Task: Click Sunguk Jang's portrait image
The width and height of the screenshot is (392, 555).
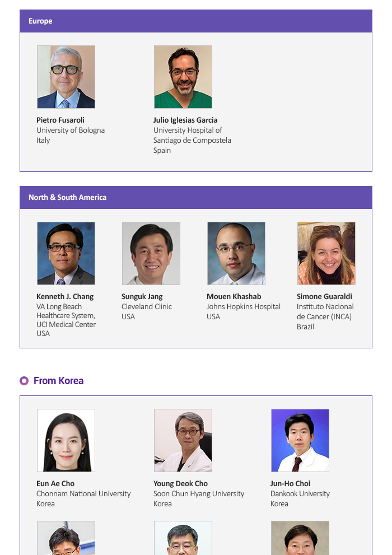Action: tap(151, 254)
